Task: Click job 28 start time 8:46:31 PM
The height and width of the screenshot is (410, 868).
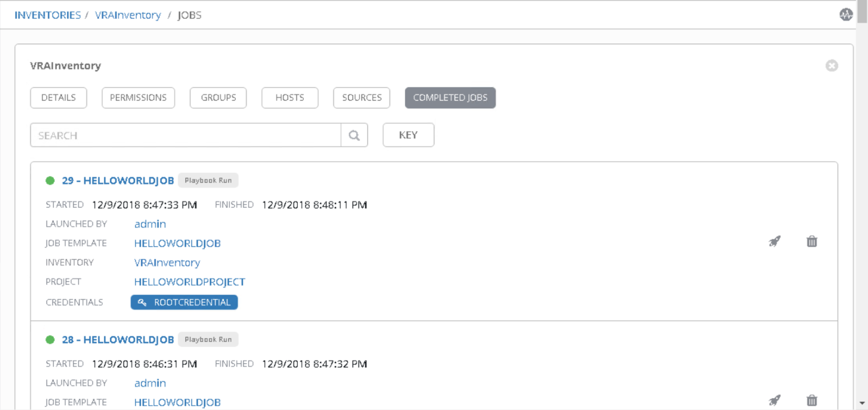Action: click(144, 363)
